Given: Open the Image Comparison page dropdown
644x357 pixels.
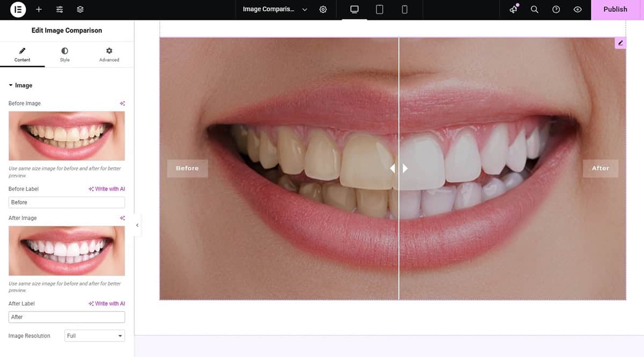Looking at the screenshot, I should 275,10.
